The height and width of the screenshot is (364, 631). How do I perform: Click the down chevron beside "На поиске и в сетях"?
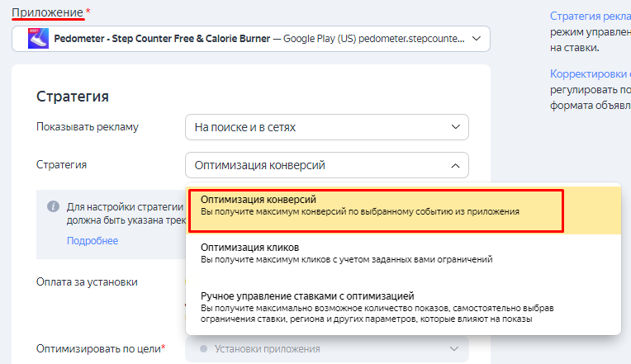coord(455,127)
